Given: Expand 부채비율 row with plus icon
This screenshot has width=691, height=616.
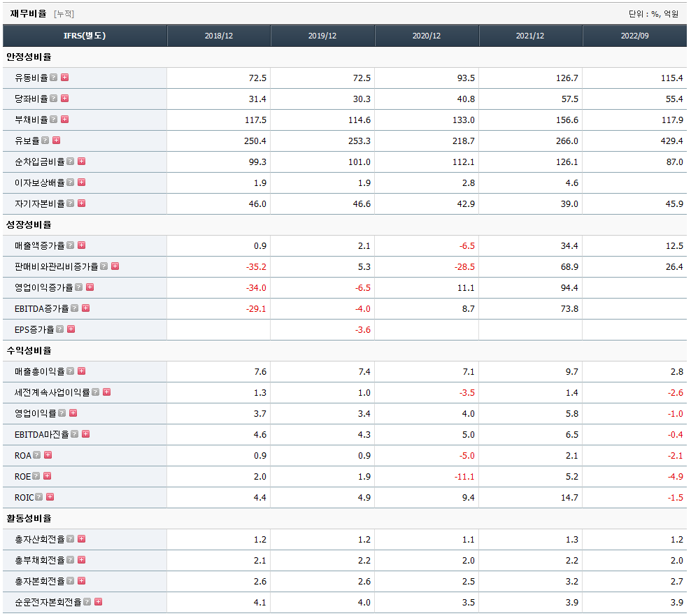Looking at the screenshot, I should tap(65, 120).
